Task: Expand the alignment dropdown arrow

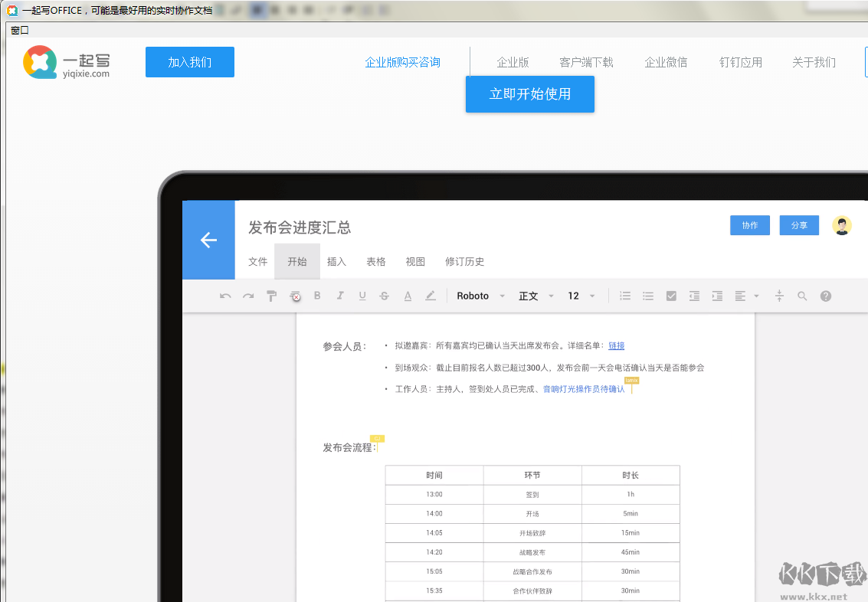Action: 756,296
